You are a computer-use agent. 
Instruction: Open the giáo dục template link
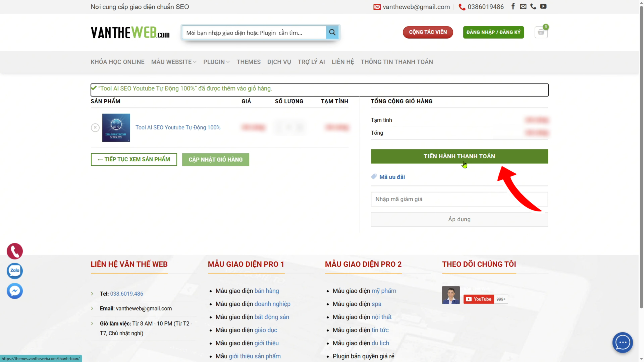coord(266,330)
